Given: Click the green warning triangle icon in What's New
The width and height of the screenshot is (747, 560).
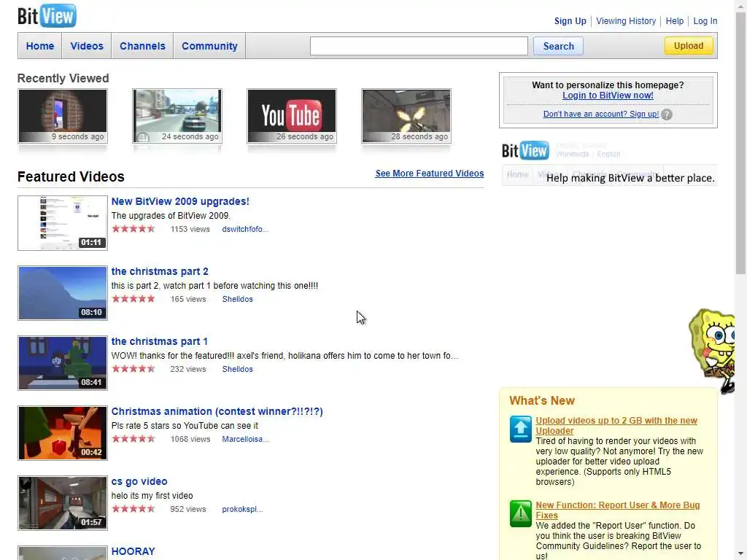Looking at the screenshot, I should point(520,513).
